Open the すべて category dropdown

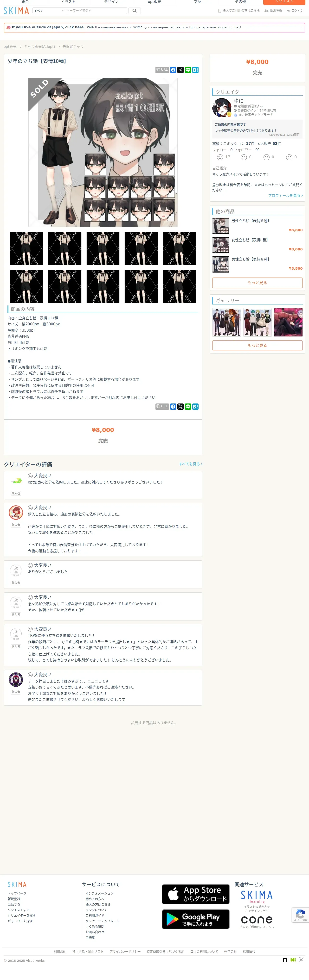[x=49, y=11]
